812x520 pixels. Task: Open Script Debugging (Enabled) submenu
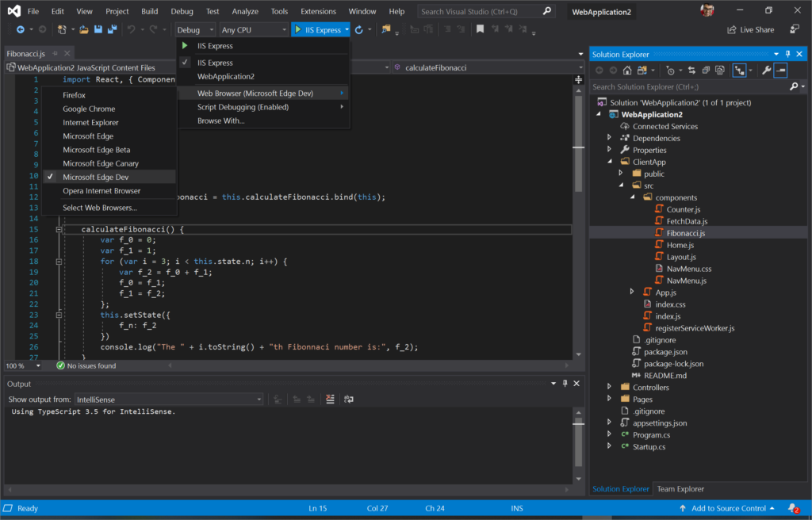click(263, 107)
